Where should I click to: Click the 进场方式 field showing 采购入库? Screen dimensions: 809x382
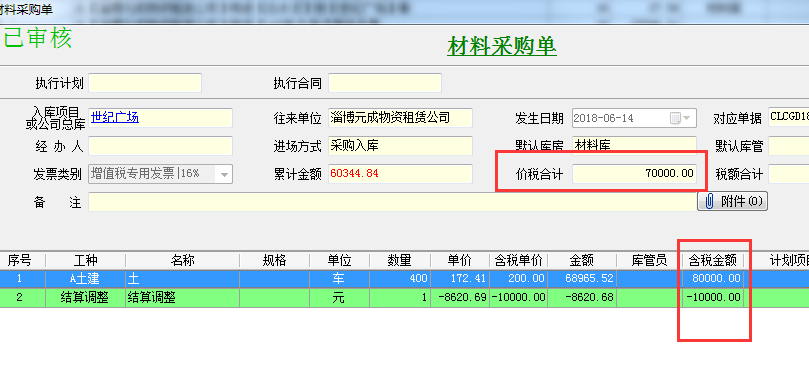(400, 146)
